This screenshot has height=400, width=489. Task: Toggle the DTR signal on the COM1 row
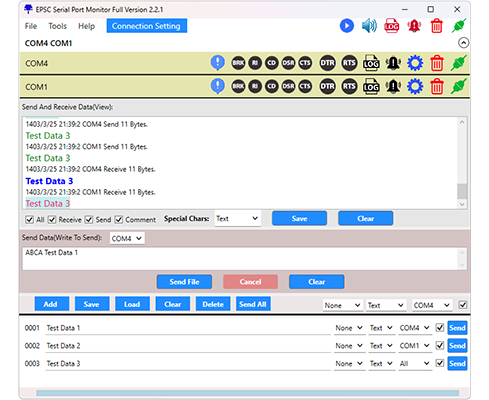[x=327, y=86]
